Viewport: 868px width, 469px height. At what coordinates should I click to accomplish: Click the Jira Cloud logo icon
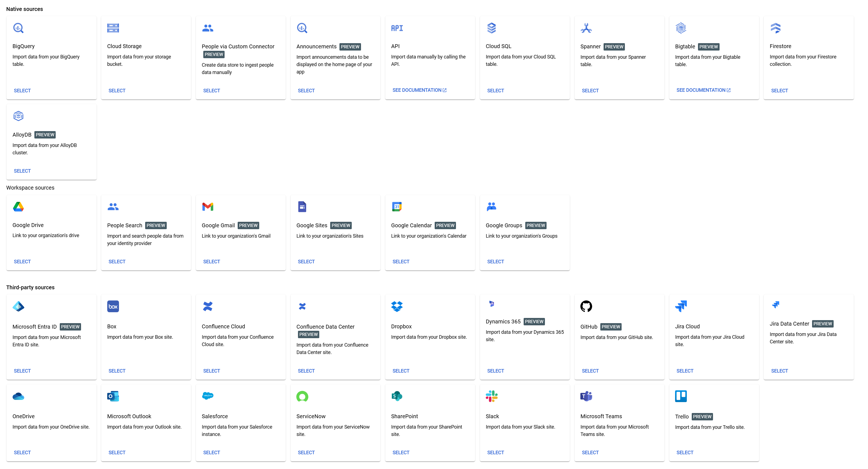[x=681, y=306]
